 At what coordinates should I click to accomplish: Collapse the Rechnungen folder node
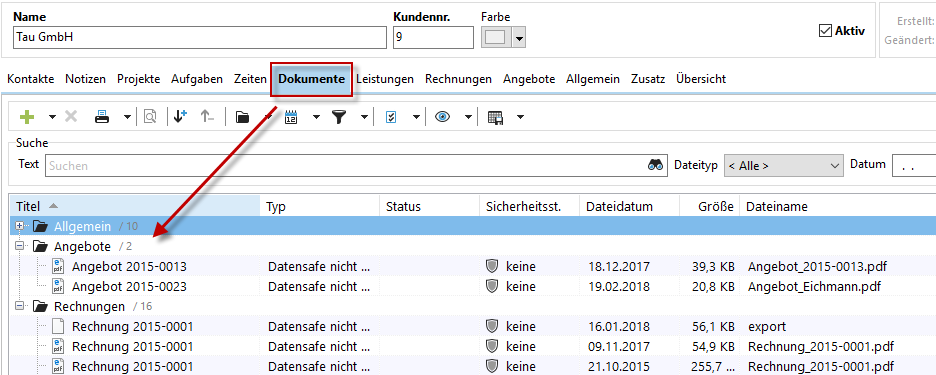[x=20, y=306]
